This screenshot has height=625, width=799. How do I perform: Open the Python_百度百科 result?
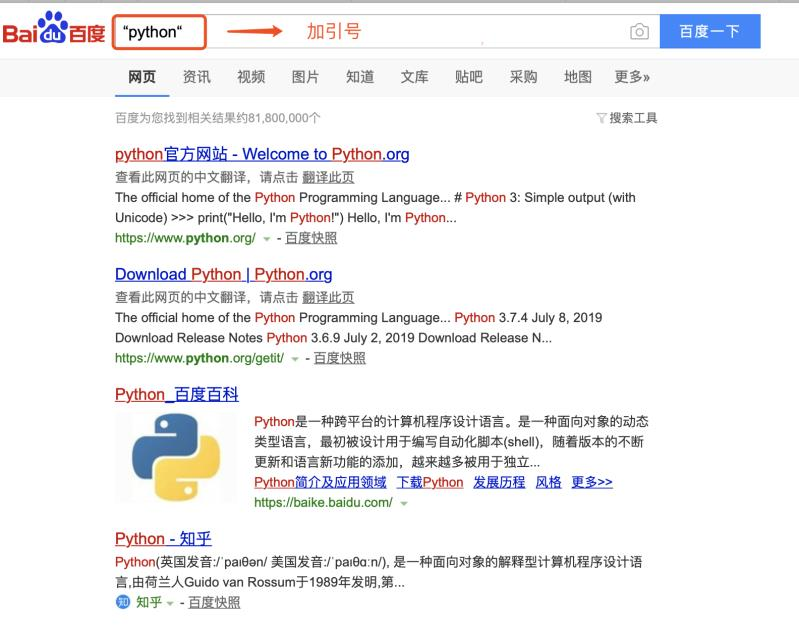[177, 394]
